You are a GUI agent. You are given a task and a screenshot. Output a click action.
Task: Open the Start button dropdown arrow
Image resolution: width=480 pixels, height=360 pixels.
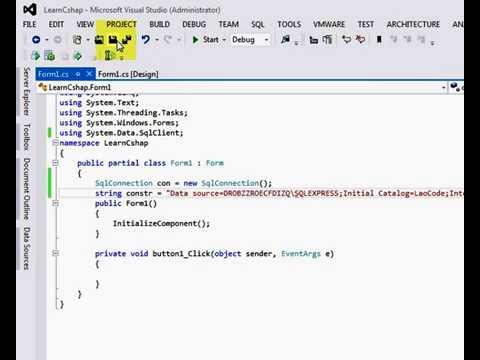coord(224,40)
